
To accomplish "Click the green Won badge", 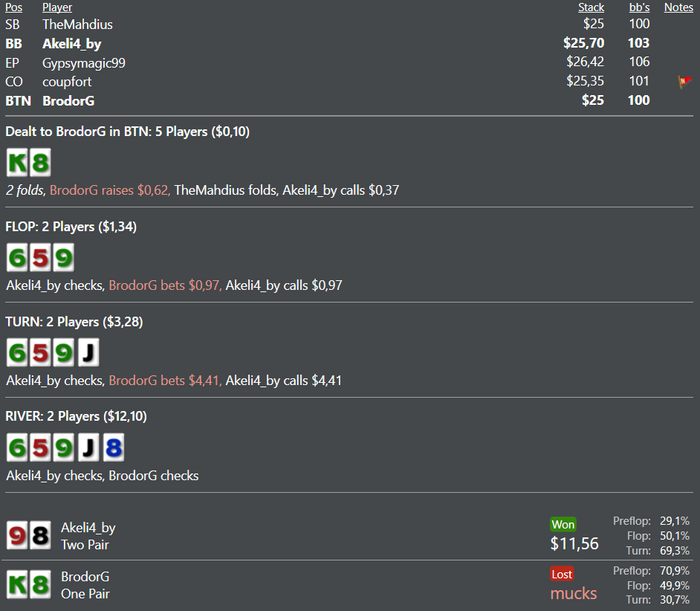I will point(563,524).
